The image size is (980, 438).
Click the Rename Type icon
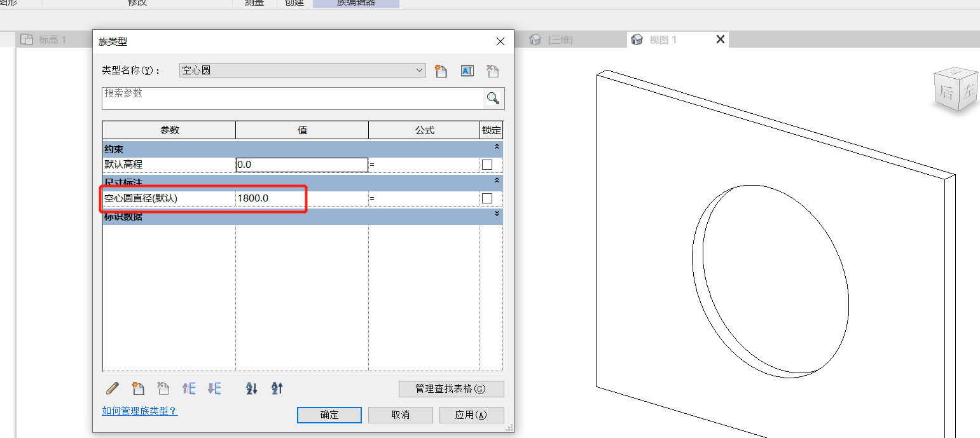pyautogui.click(x=467, y=71)
